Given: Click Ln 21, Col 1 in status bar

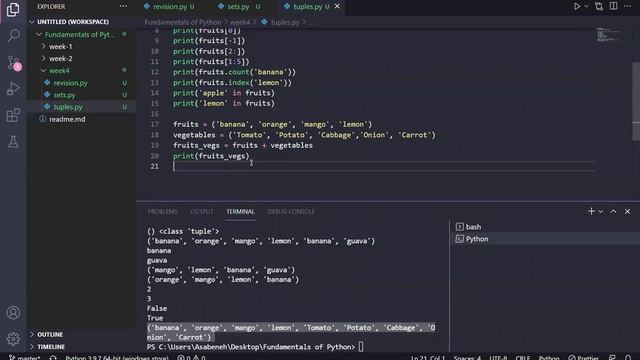Looking at the screenshot, I should click(428, 358).
